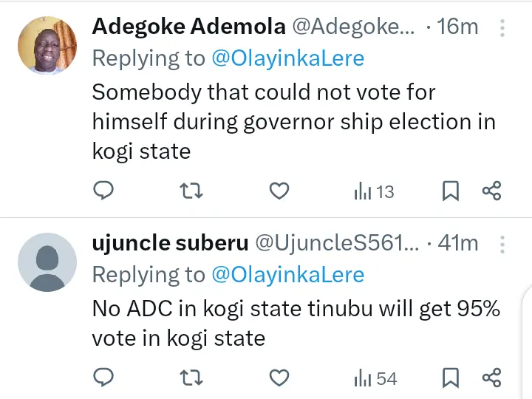View analytics showing 13 views
Image resolution: width=532 pixels, height=399 pixels.
click(374, 191)
